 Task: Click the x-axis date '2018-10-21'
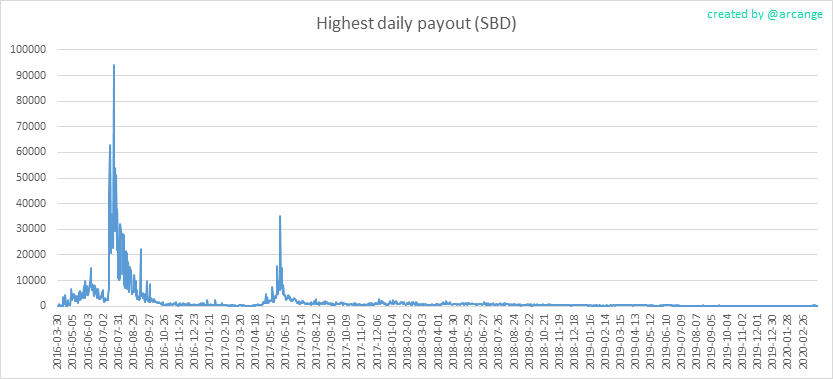click(545, 341)
